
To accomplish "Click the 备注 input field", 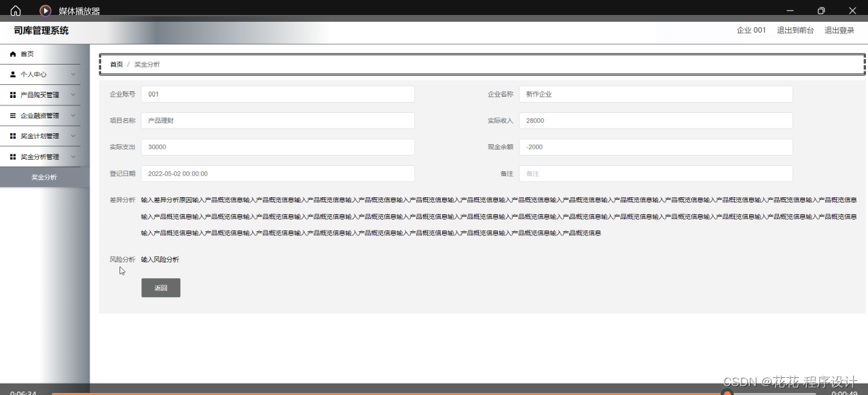I will click(655, 173).
